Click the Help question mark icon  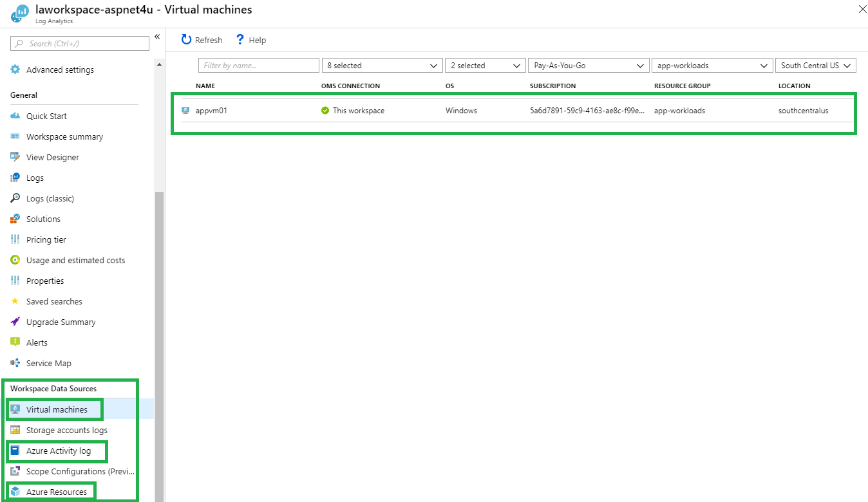[x=240, y=40]
